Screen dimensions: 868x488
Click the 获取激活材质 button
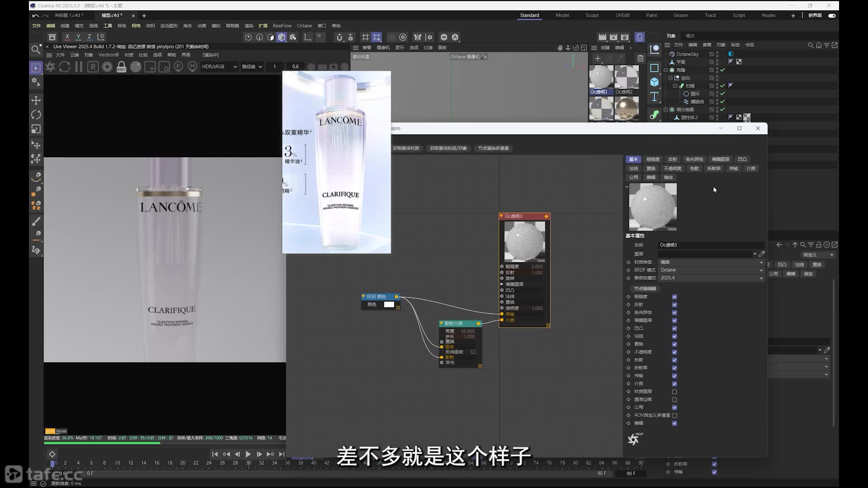[406, 148]
